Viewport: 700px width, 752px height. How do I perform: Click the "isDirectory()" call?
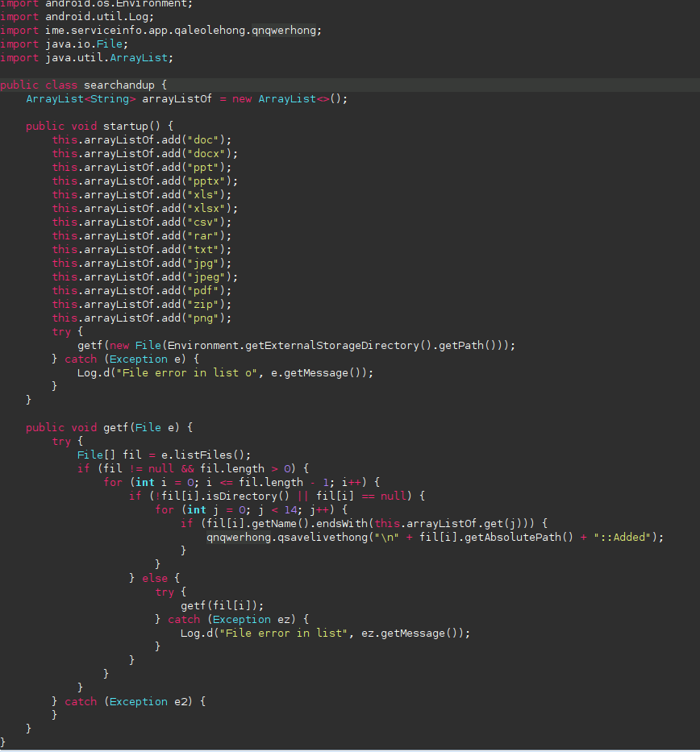click(248, 496)
